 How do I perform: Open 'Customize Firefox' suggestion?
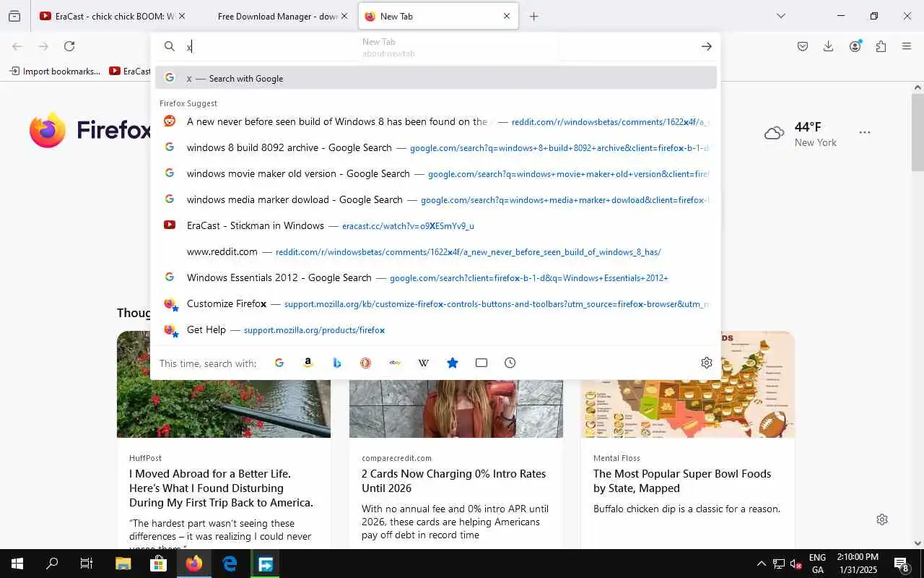[x=436, y=303]
